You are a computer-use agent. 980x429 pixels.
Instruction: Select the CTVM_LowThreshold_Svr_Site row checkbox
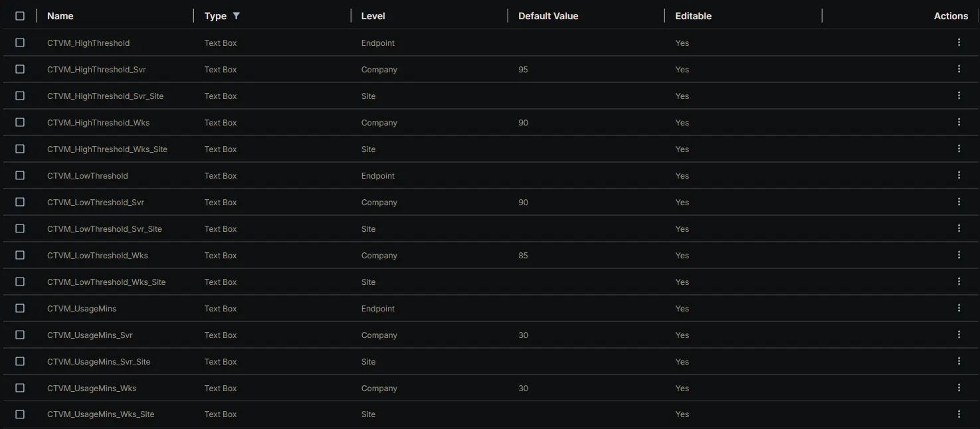click(x=20, y=228)
